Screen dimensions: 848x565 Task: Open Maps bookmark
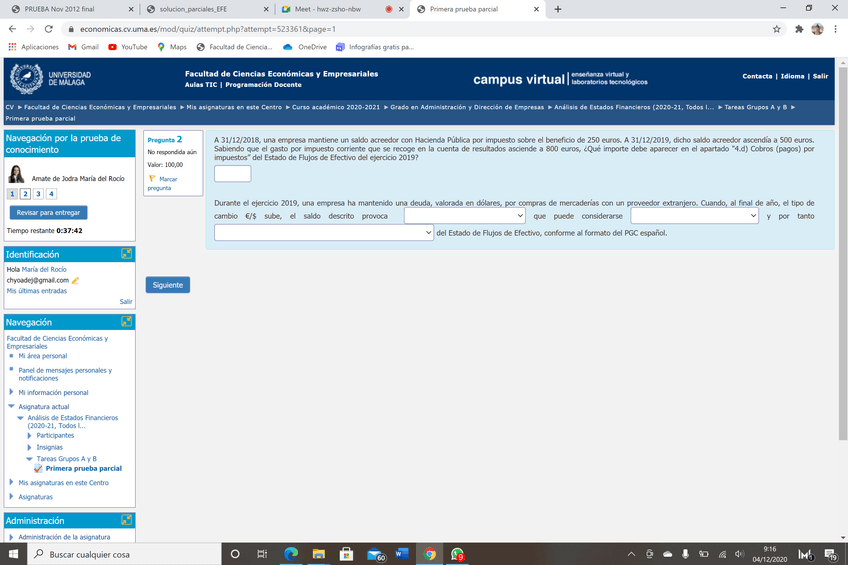pos(172,47)
